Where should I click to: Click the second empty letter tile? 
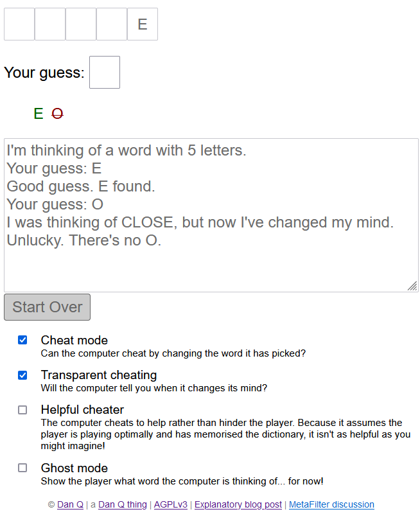(50, 24)
